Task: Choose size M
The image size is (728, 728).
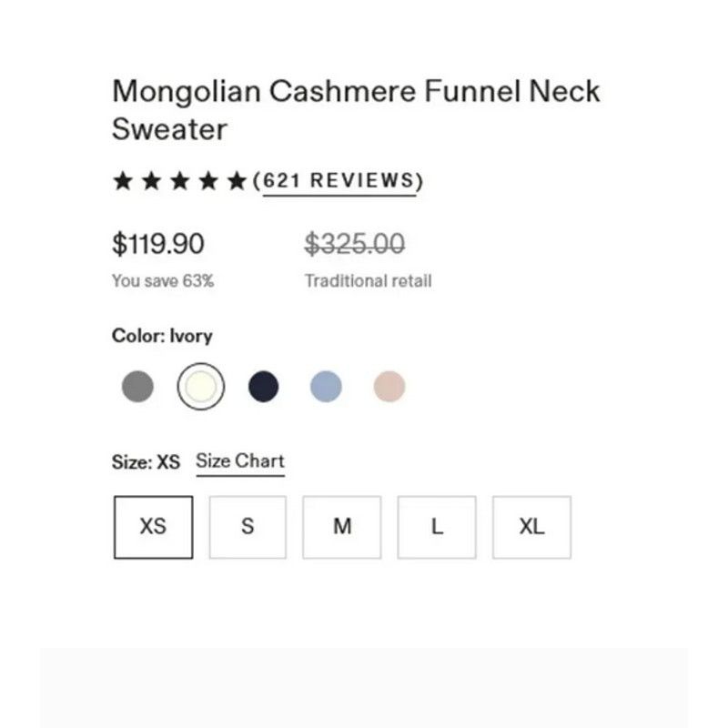Action: click(342, 527)
